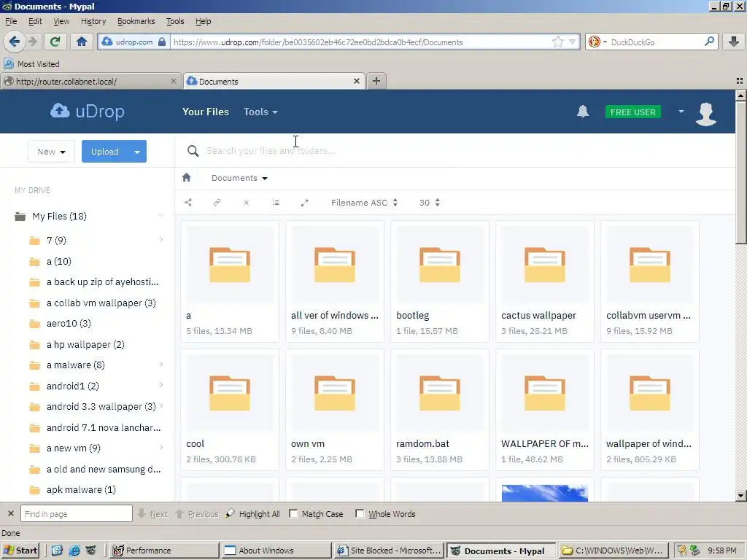Viewport: 747px width, 560px height.
Task: Enable the Whole Words checkbox
Action: tap(360, 514)
